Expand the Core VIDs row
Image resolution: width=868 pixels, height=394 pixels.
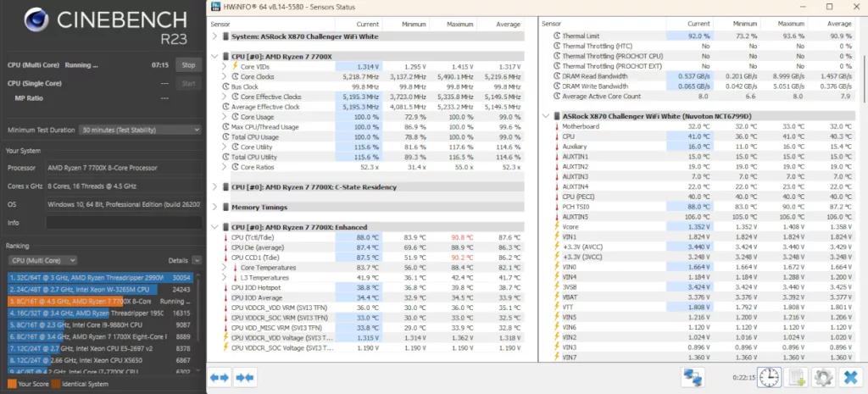coord(224,66)
